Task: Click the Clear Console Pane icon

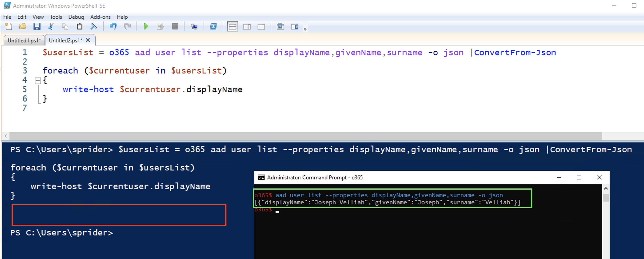Action: 94,26
